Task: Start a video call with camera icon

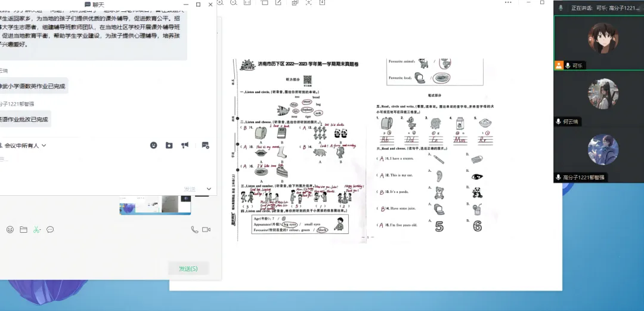Action: tap(206, 230)
